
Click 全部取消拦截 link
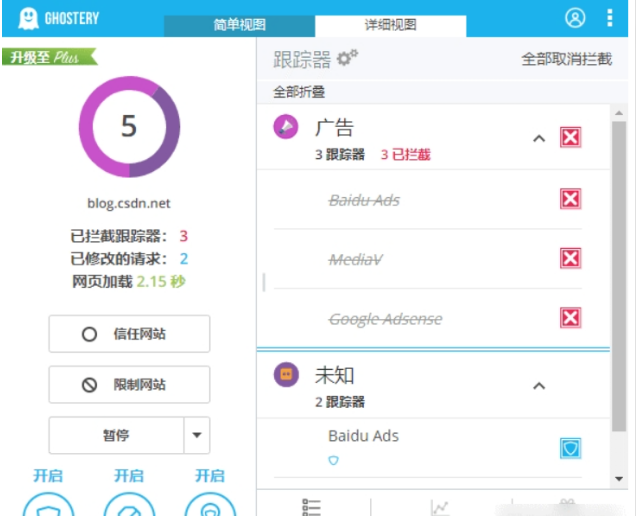567,59
